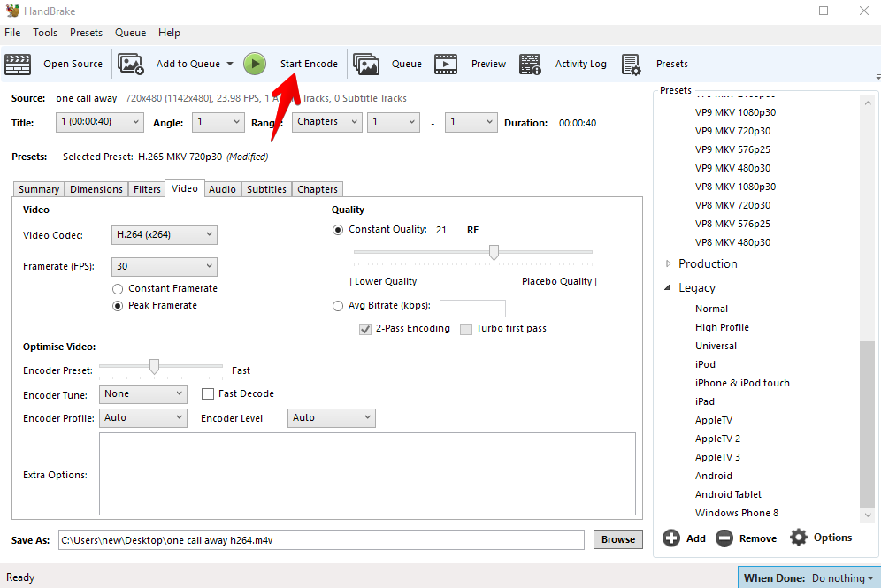Click the Preview film icon
The image size is (881, 588).
[x=446, y=64]
